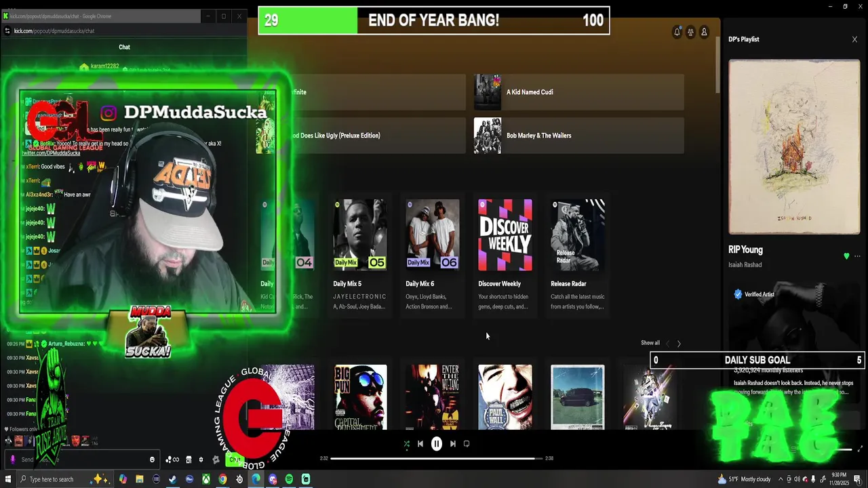Open fullscreen view in Spotify

861,449
